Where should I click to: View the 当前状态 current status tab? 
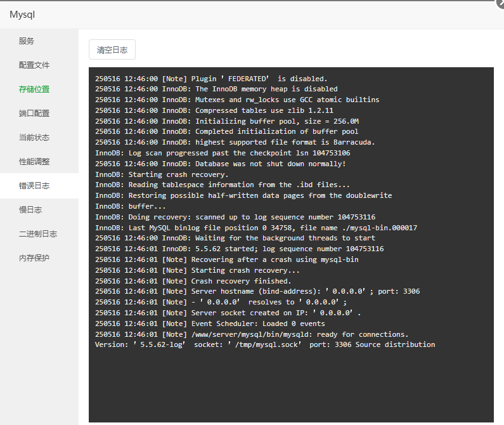coord(34,138)
